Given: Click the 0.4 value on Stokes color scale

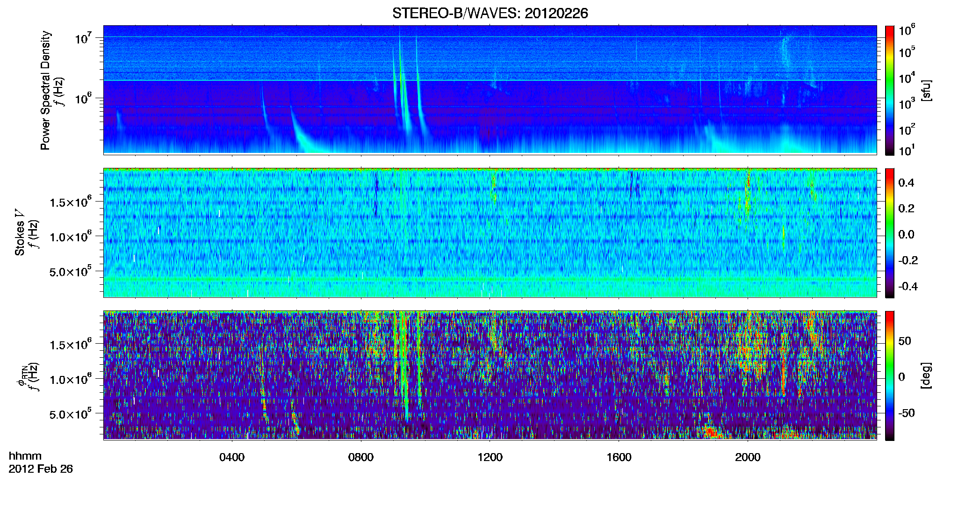Looking at the screenshot, I should 906,183.
